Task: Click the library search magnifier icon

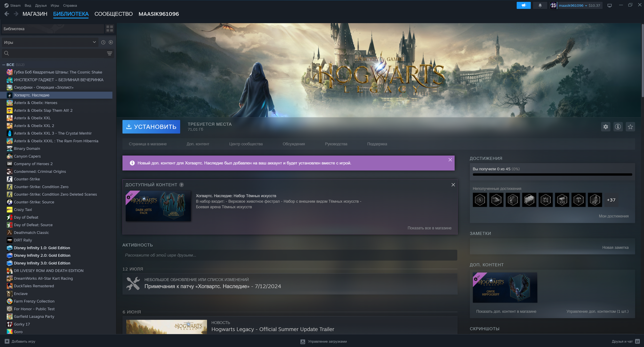Action: (x=6, y=53)
